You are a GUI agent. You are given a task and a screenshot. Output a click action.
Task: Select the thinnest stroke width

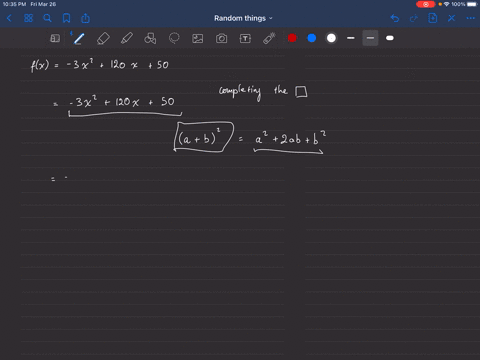(x=351, y=38)
